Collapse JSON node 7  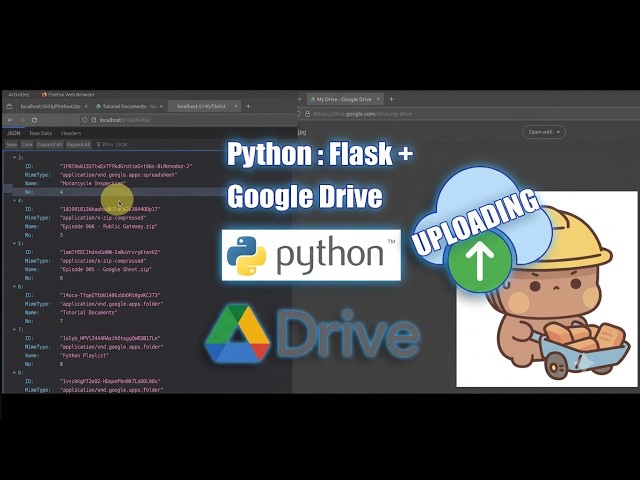(14, 329)
